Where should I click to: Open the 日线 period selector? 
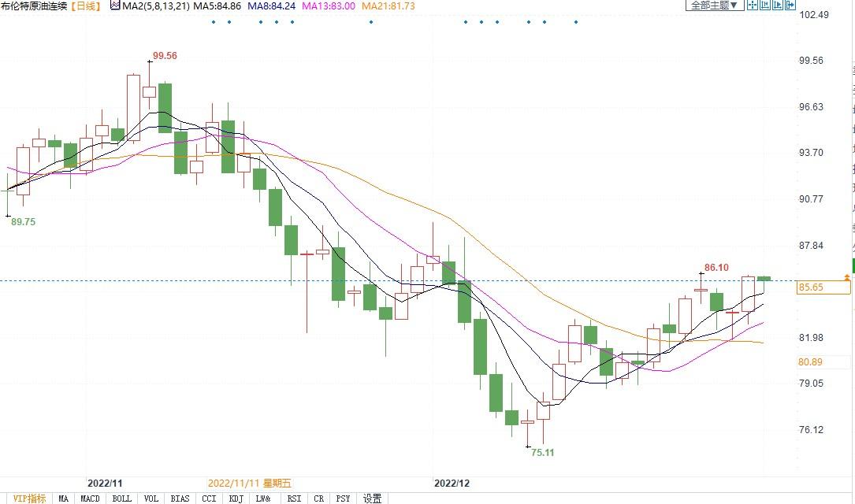point(86,6)
